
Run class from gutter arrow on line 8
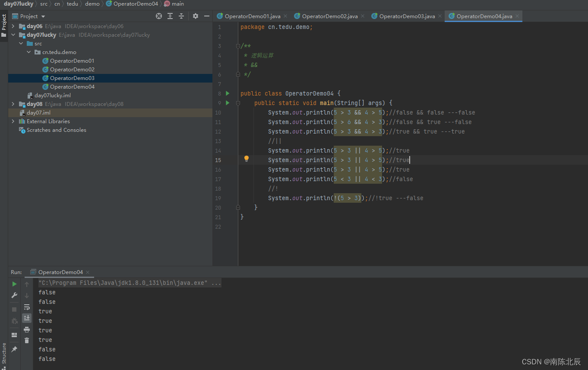pos(228,93)
